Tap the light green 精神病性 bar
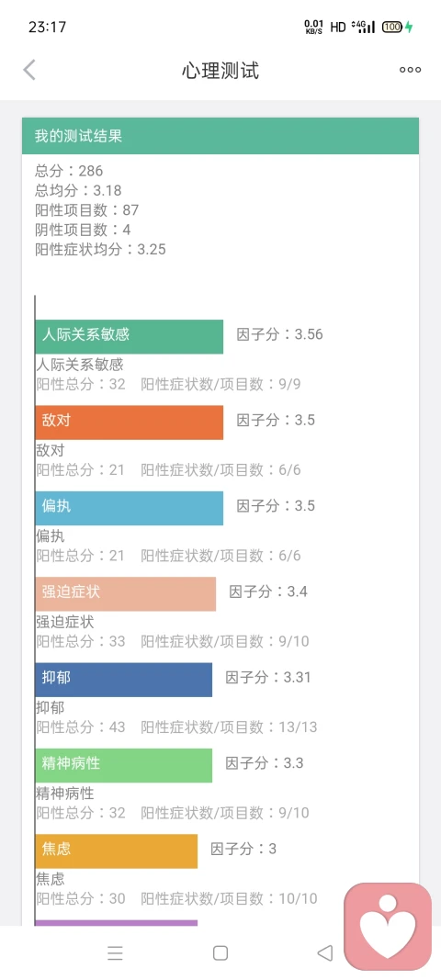Screen dimensions: 441x980 124,765
